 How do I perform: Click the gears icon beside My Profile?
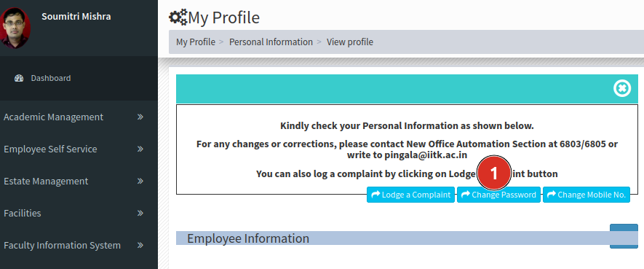point(178,17)
